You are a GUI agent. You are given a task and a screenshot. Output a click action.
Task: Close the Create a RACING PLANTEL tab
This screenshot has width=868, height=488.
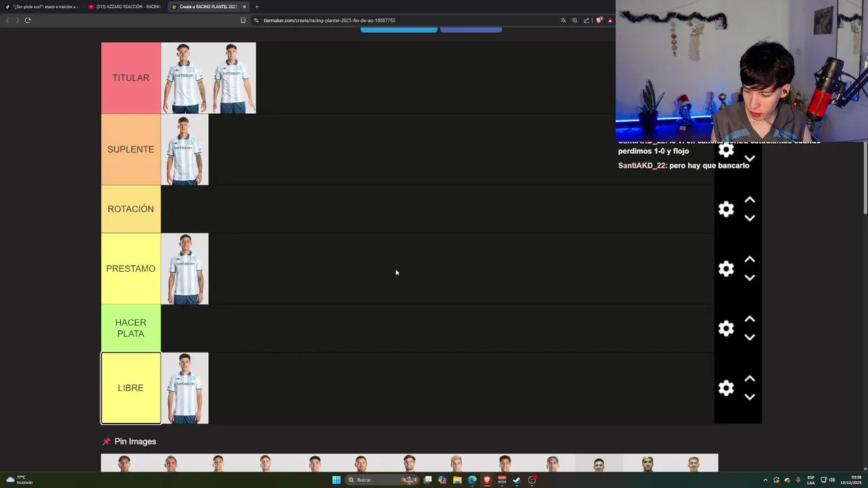244,7
